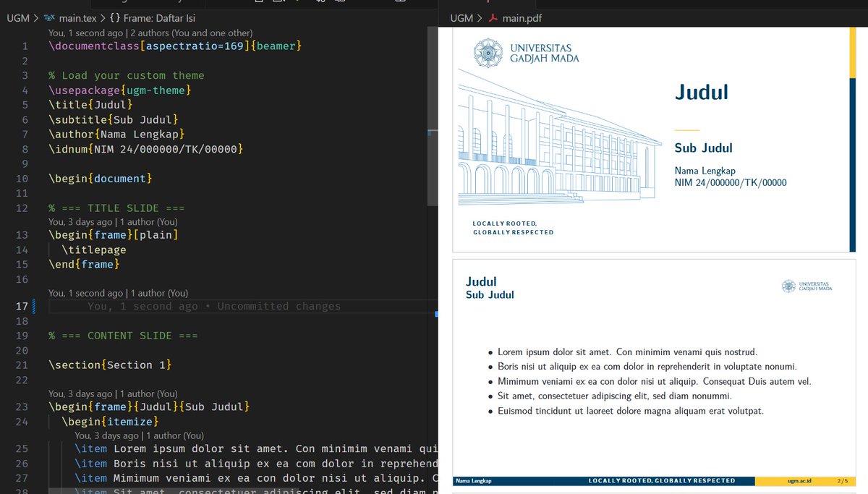868x494 pixels.
Task: Click the '% === TITLE SLIDE ===' comment
Action: coord(116,208)
